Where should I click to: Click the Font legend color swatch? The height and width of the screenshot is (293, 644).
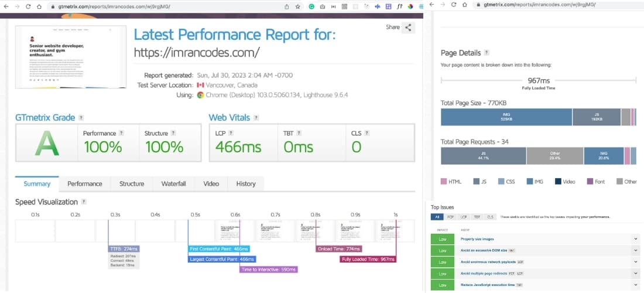[x=590, y=181]
